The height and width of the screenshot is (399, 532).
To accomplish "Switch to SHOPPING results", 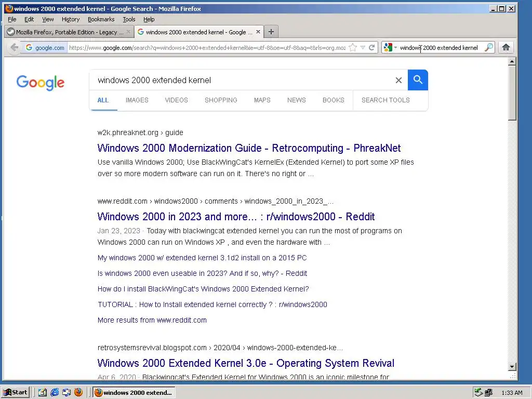I will point(221,100).
